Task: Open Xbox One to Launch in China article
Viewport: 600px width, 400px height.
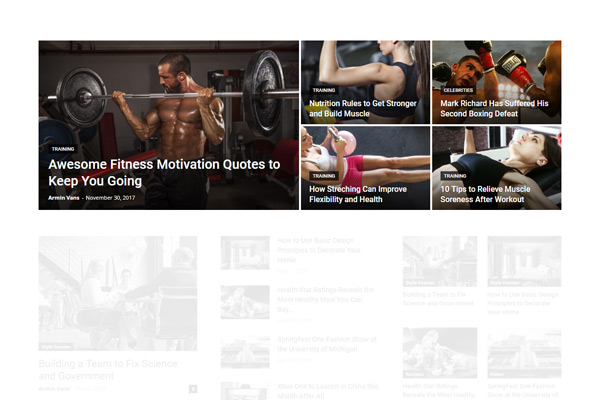Action: coord(328,391)
